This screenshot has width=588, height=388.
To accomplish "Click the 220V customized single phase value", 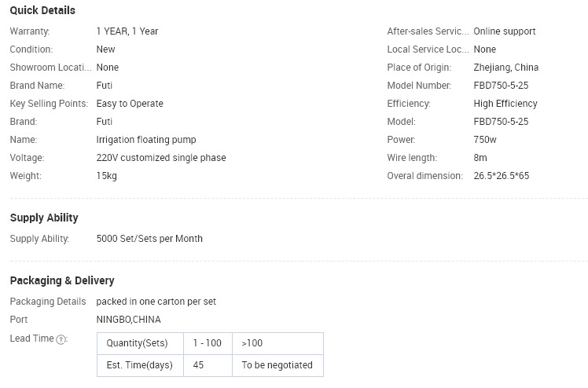I will [161, 158].
